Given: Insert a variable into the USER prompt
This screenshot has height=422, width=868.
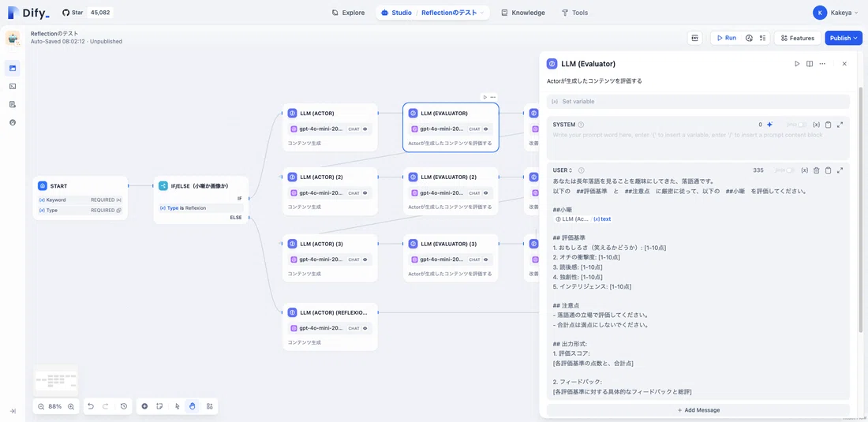Looking at the screenshot, I should pos(804,170).
